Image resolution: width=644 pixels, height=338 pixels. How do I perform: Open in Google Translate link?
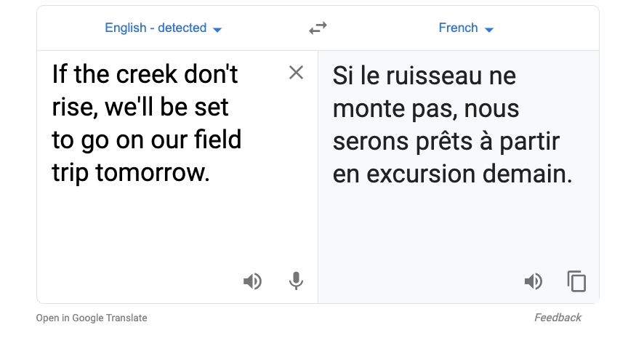92,318
